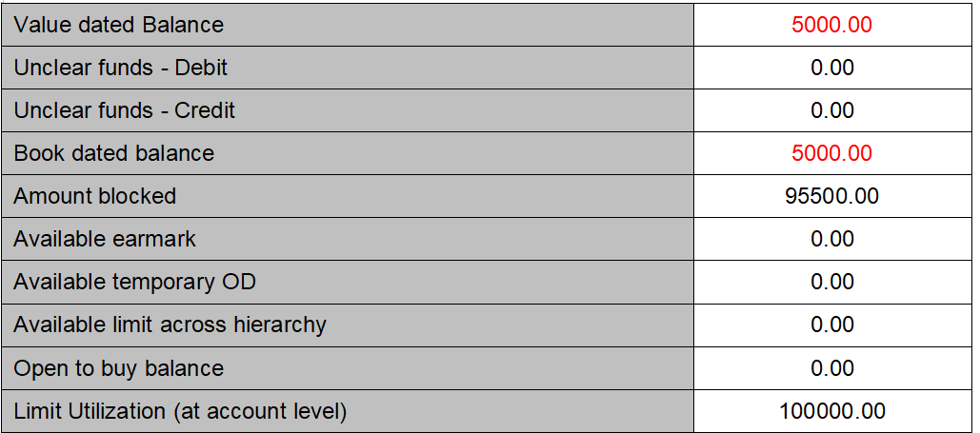The width and height of the screenshot is (980, 433).
Task: Click "Limit Utilization (at account level)" label
Action: pos(180,411)
